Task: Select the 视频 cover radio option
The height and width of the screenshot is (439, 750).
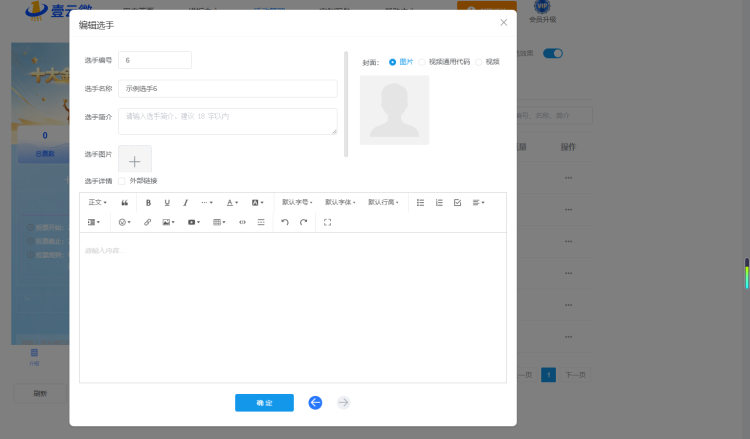Action: 478,62
